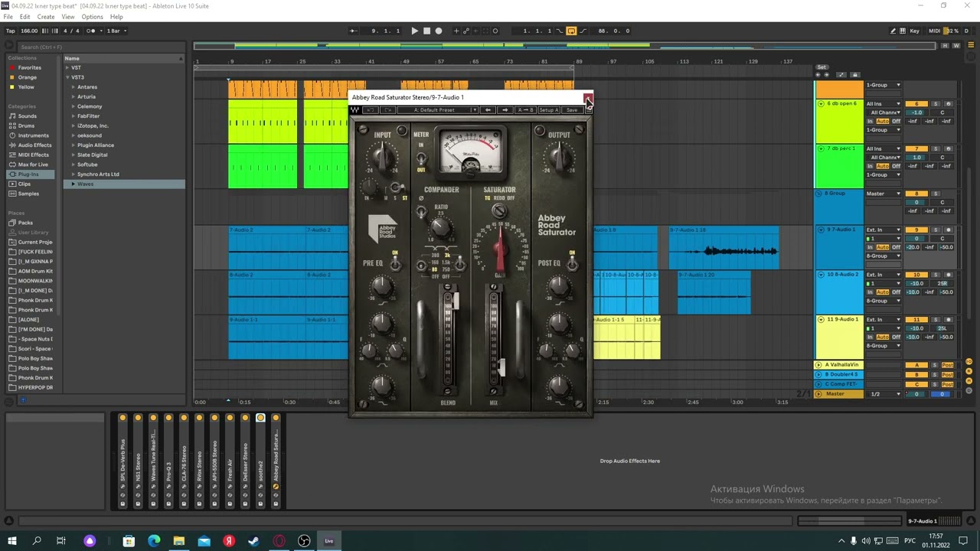Click the A→B copy button

click(526, 110)
